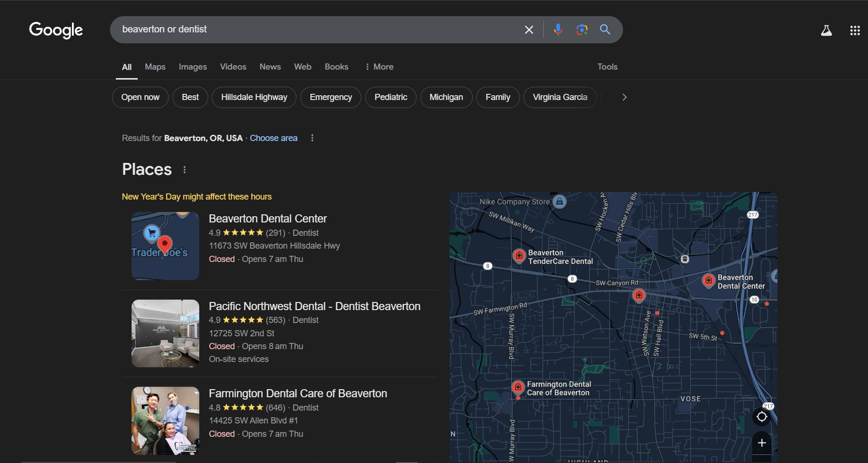This screenshot has height=463, width=868.
Task: Click the Nike Company Store marker
Action: coord(560,201)
